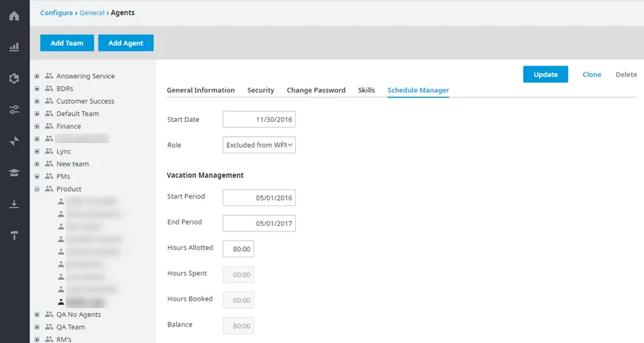644x343 pixels.
Task: Expand the New team node
Action: [x=37, y=164]
